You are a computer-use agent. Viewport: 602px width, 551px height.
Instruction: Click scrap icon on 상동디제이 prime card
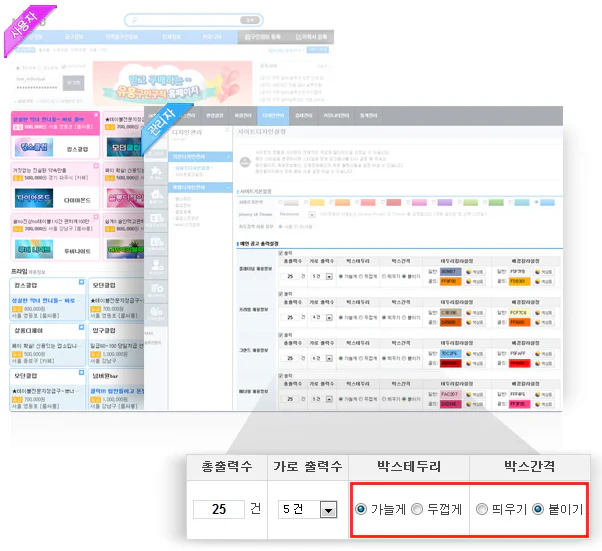(x=81, y=328)
